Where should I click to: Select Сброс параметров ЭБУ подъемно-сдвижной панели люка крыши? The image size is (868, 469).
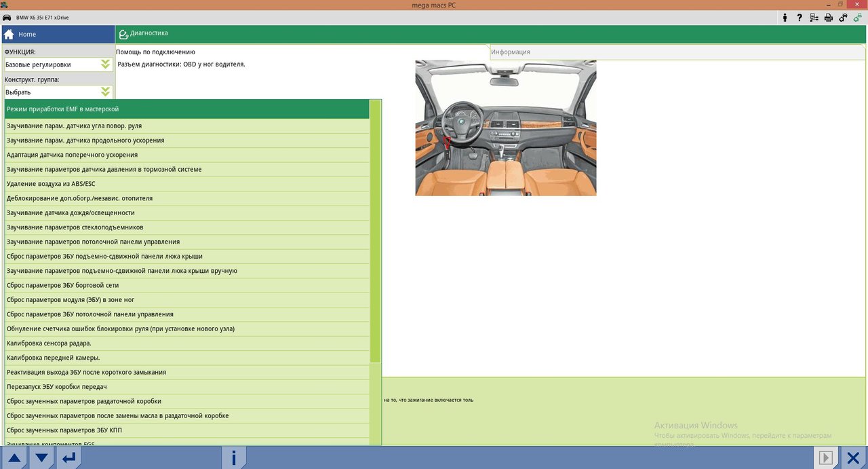[187, 257]
